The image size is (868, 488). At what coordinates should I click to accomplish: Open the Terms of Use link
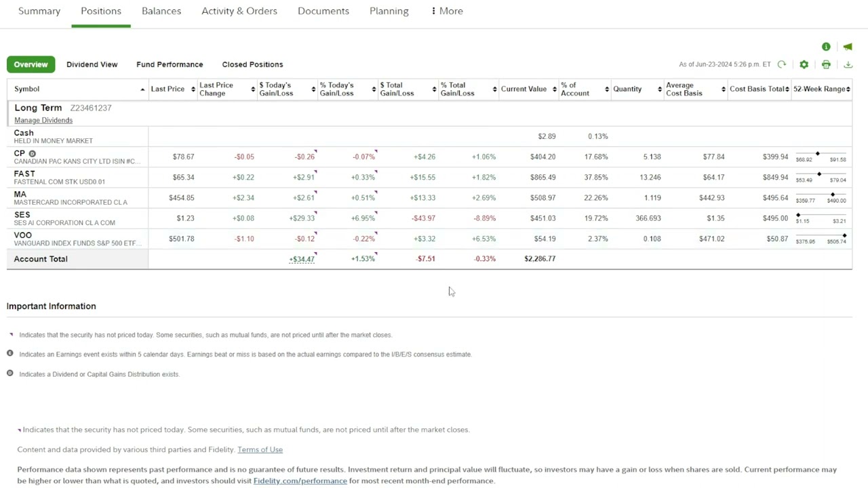260,449
